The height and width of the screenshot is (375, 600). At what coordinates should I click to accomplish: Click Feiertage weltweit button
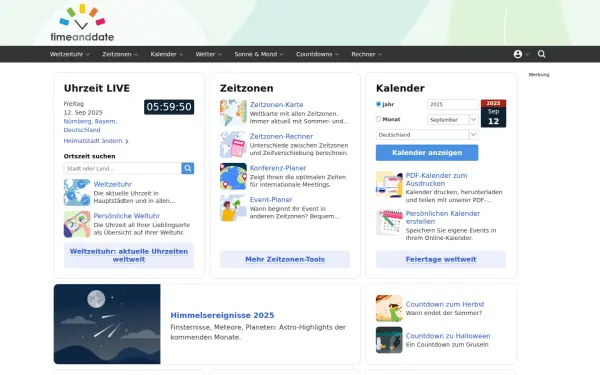pos(441,259)
